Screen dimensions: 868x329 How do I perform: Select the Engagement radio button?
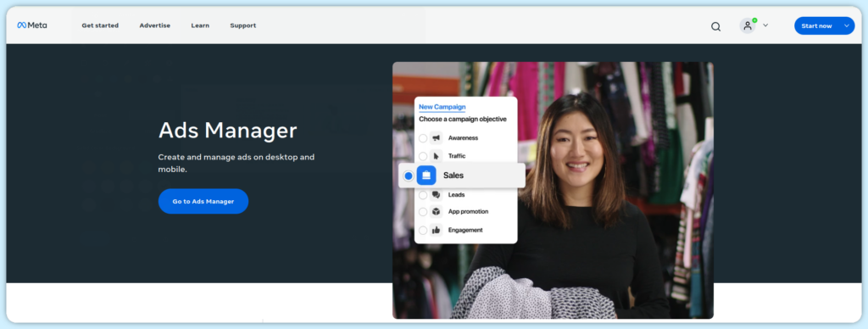click(x=423, y=230)
